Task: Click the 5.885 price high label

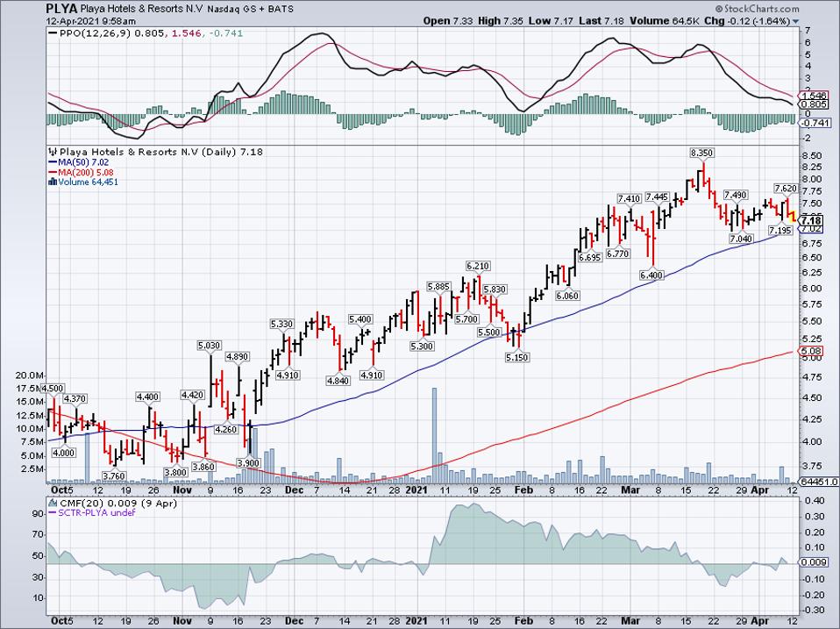Action: (438, 287)
